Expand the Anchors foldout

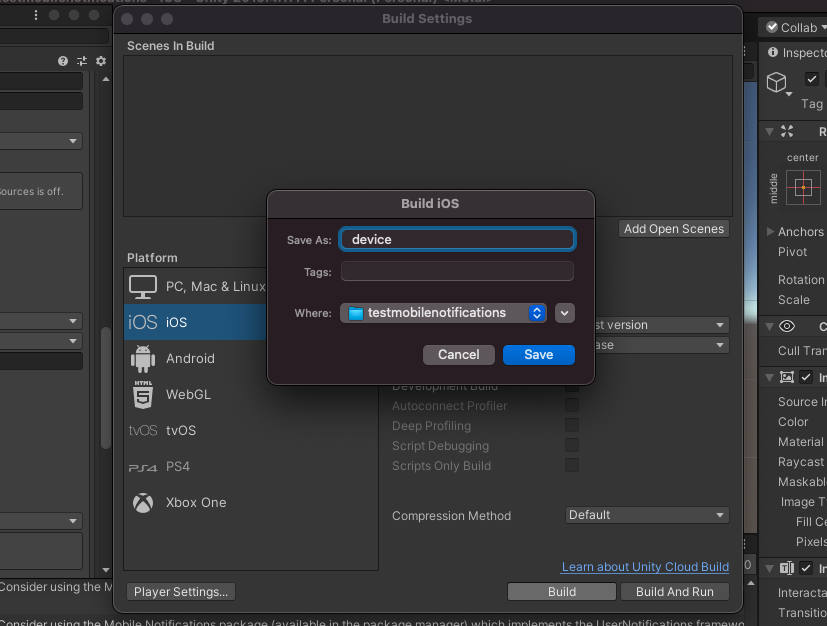(x=770, y=232)
